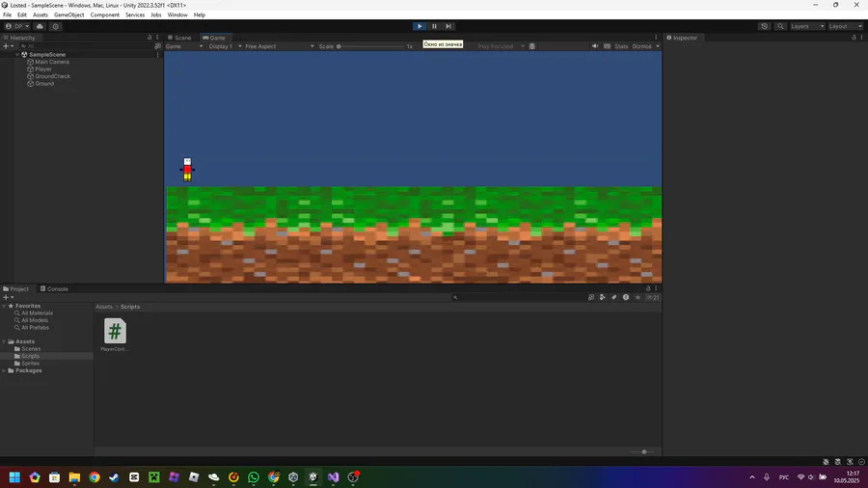This screenshot has width=868, height=488.
Task: Toggle the Game view shortcuts keyboard icon
Action: click(608, 46)
